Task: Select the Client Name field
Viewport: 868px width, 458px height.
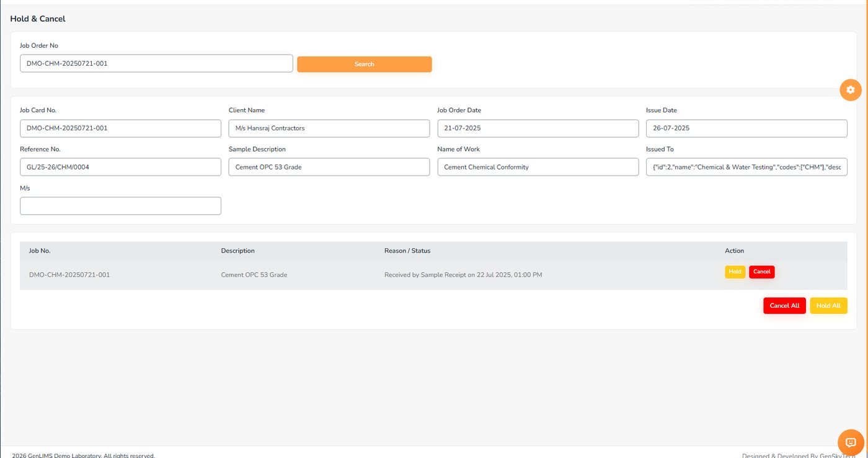Action: coord(329,128)
